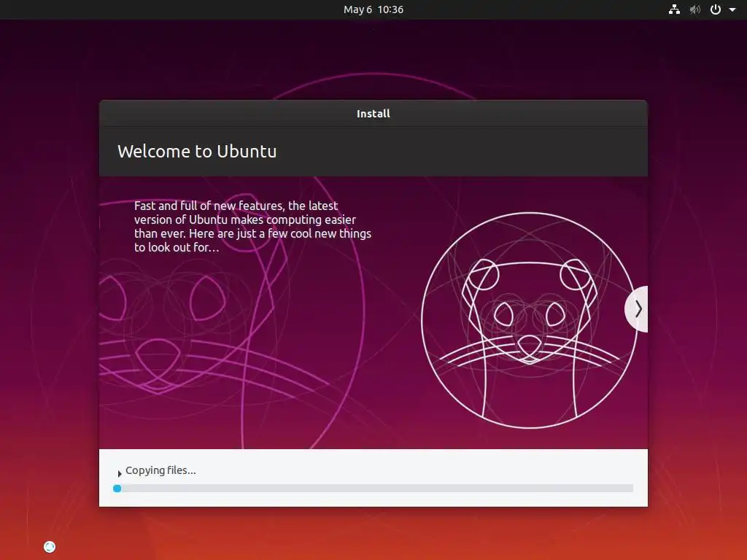
Task: Open the May 6 10:36 clock menu
Action: [373, 9]
